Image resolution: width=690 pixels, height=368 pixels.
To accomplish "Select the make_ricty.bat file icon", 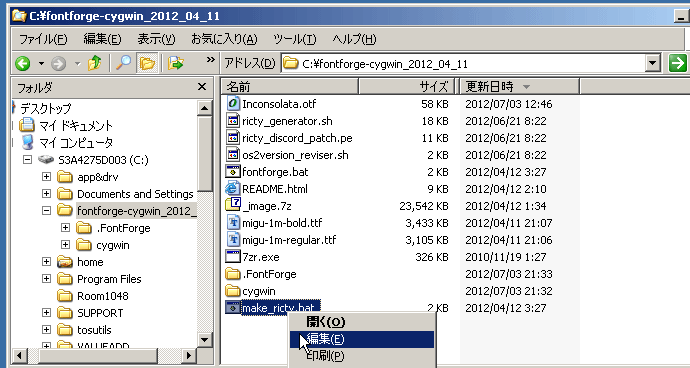I will coord(233,307).
